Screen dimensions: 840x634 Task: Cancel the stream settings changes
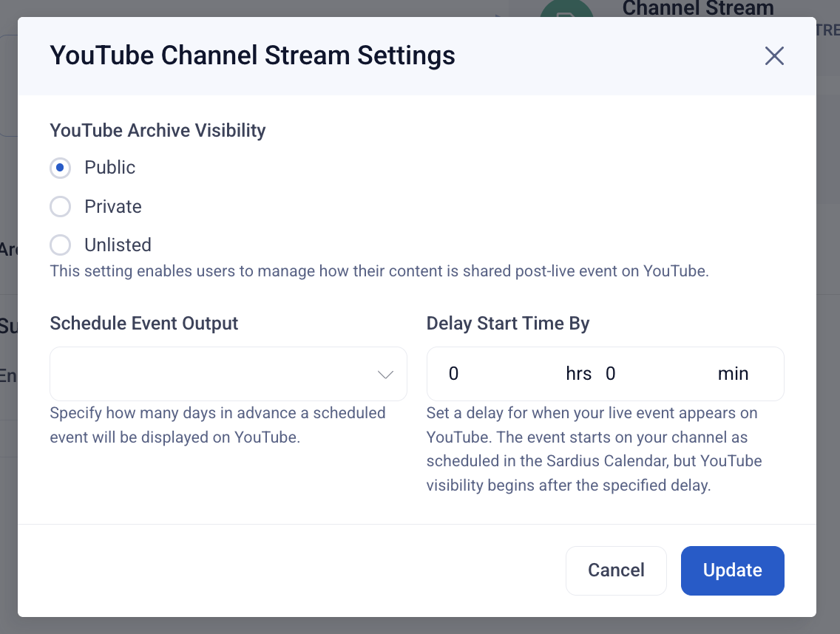click(x=616, y=570)
